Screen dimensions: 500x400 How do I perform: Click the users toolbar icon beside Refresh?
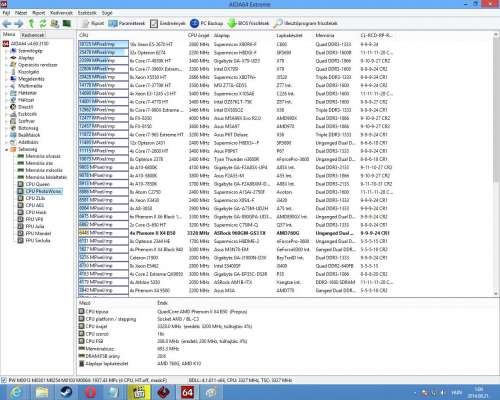[x=54, y=23]
